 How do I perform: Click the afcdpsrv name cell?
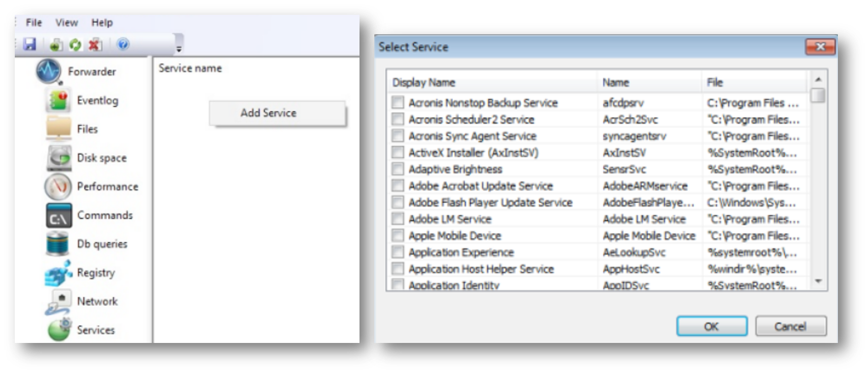[623, 103]
